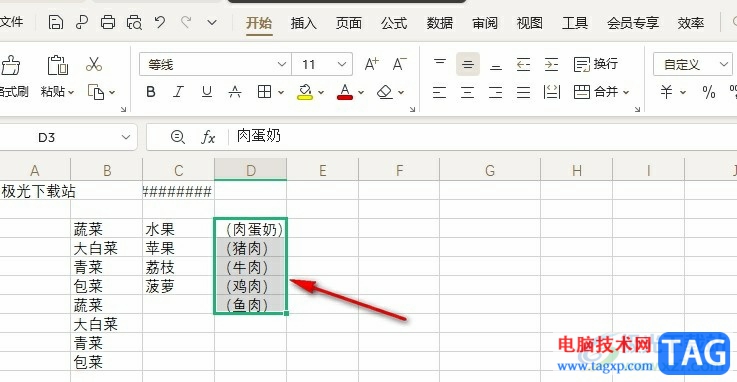Expand the borders dropdown arrow

pos(281,93)
